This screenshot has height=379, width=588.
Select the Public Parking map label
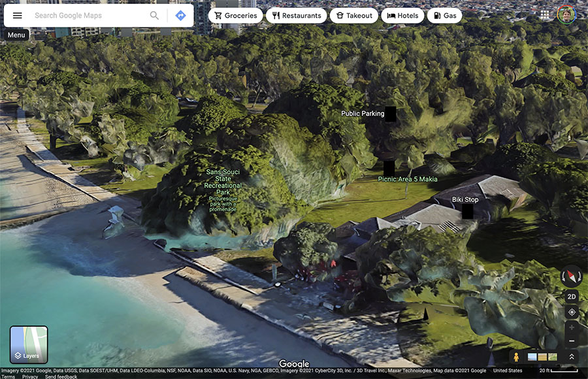click(x=363, y=113)
